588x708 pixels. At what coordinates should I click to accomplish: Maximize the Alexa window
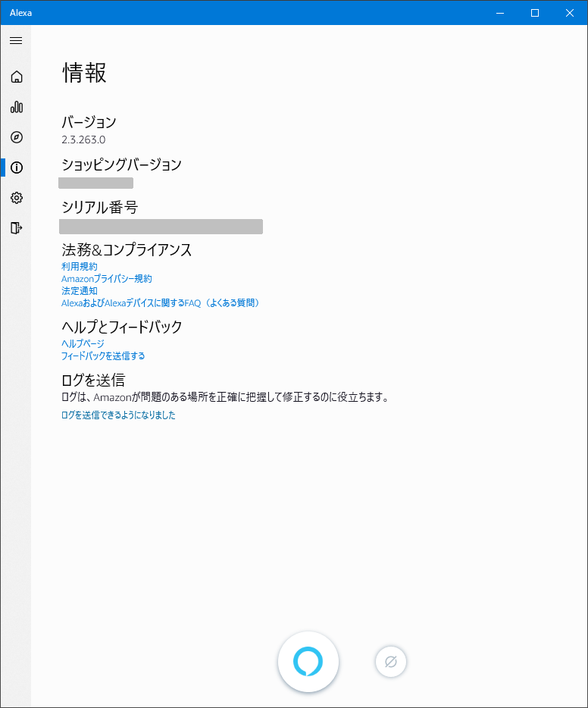[535, 13]
